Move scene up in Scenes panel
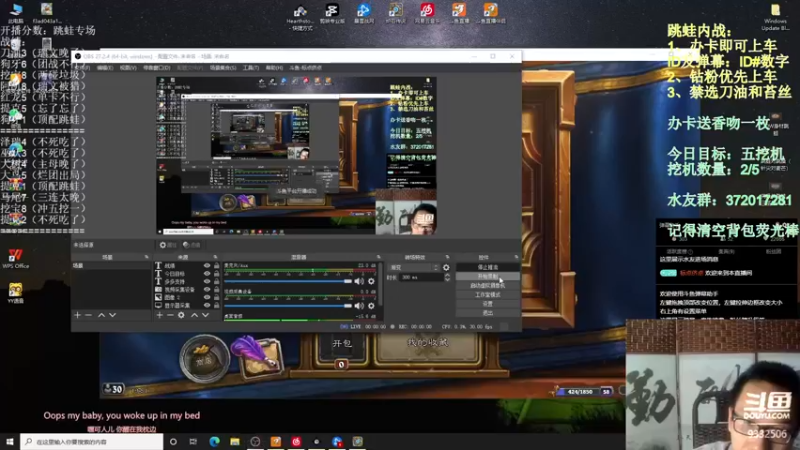Viewport: 800px width, 450px height. click(102, 315)
